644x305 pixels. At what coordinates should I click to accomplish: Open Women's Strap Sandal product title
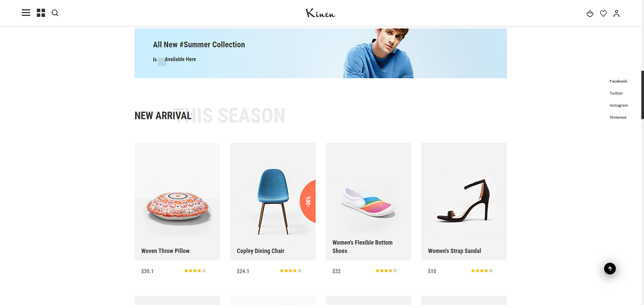point(454,251)
